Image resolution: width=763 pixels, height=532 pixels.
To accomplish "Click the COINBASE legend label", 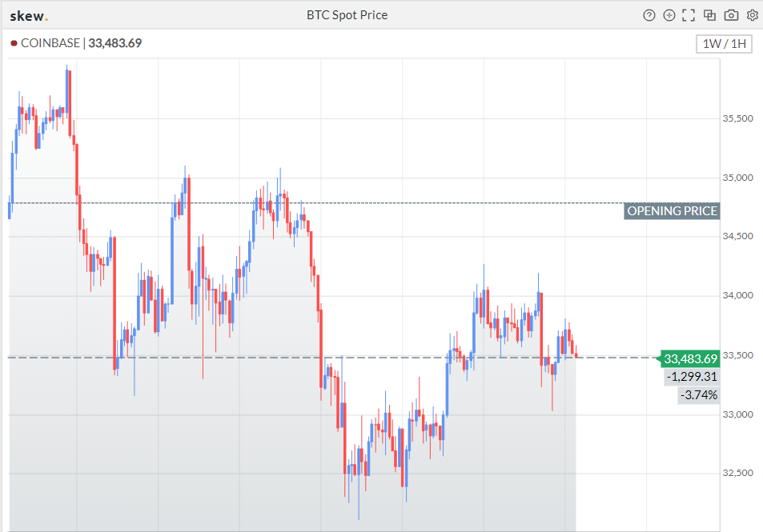I will coord(50,43).
